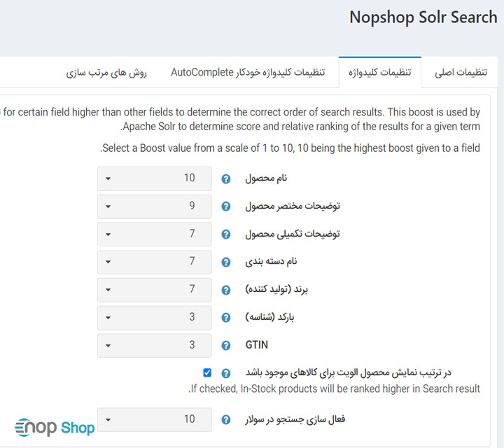Image resolution: width=504 pixels, height=448 pixels.
Task: Click the فعال سازی جستجو در سولار label
Action: 295,419
